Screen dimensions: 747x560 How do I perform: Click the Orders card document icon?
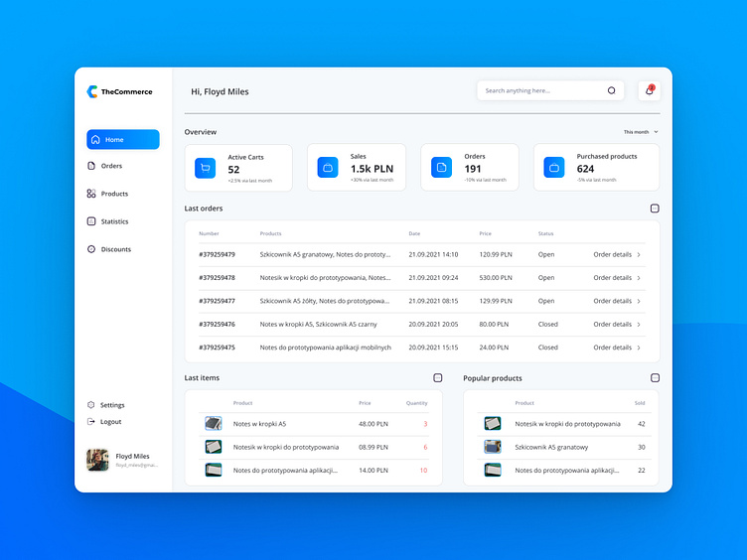click(441, 168)
